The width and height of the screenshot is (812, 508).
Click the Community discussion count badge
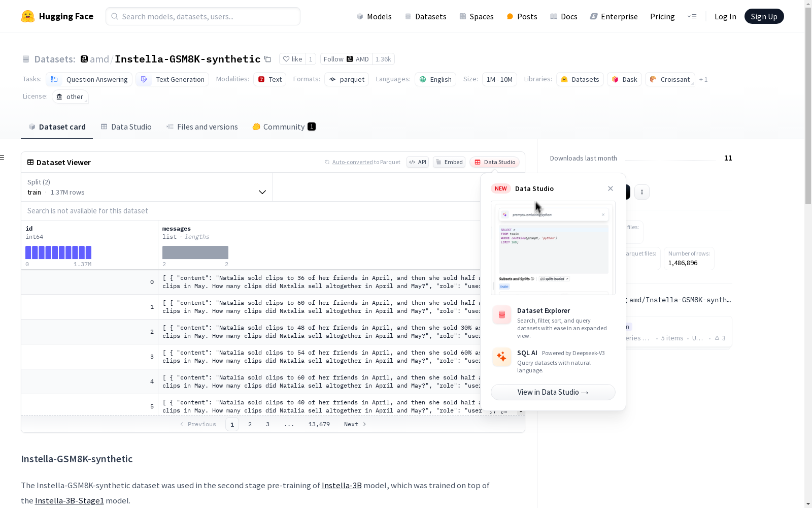click(312, 126)
